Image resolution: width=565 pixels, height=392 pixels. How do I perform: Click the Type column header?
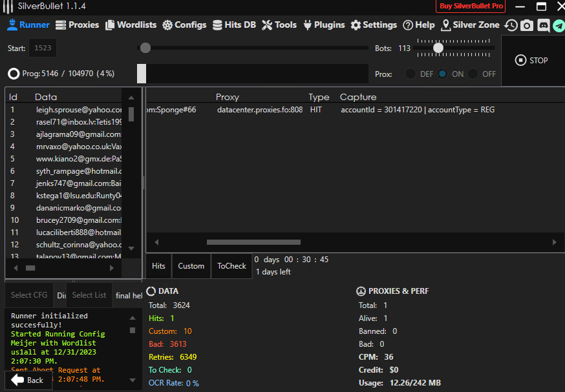click(319, 97)
